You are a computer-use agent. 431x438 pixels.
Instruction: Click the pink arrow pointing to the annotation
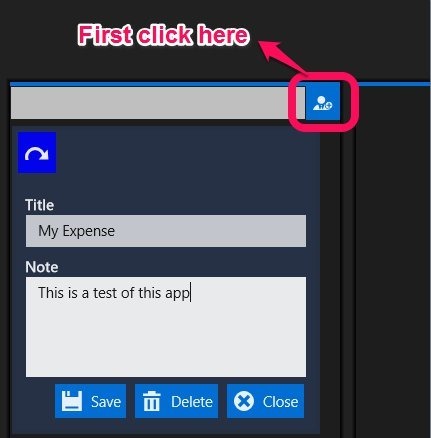pos(283,57)
